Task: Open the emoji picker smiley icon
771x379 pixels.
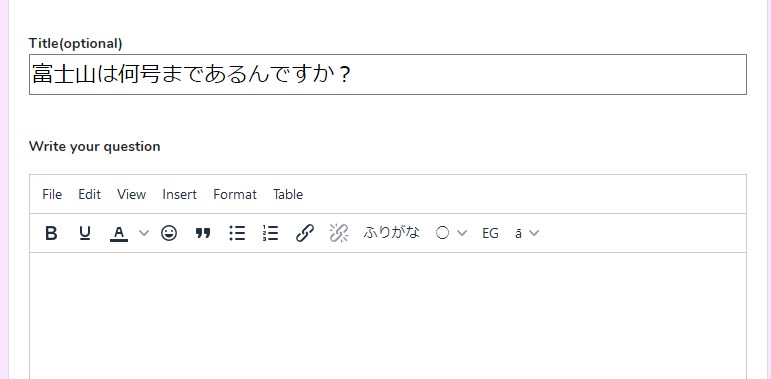Action: tap(169, 233)
